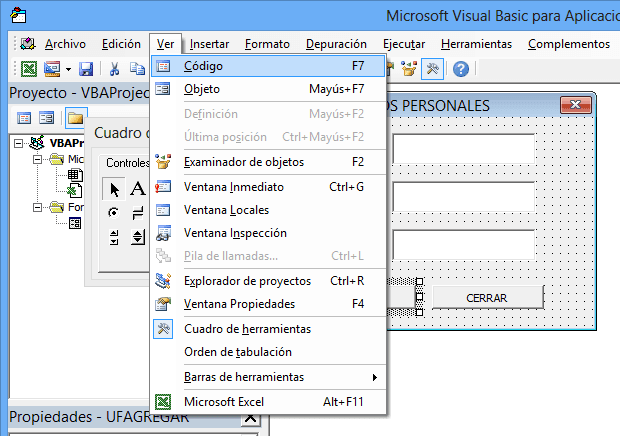Select the ThisWorkbook item in tree

74,191
